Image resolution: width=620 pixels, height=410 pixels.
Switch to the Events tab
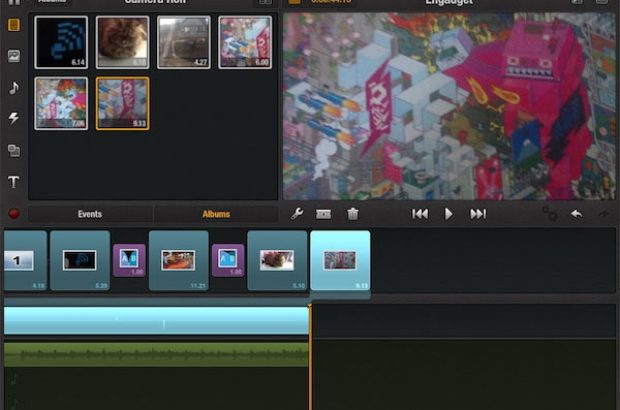90,214
